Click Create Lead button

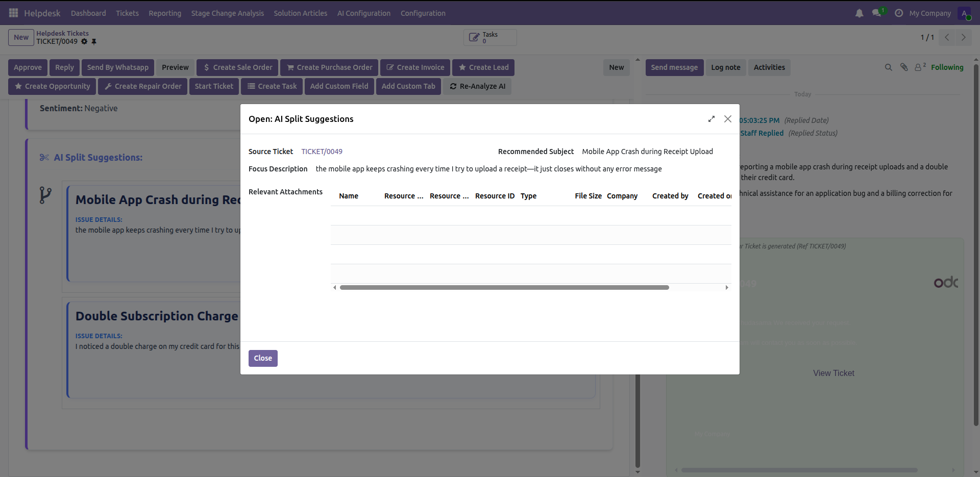(x=483, y=67)
